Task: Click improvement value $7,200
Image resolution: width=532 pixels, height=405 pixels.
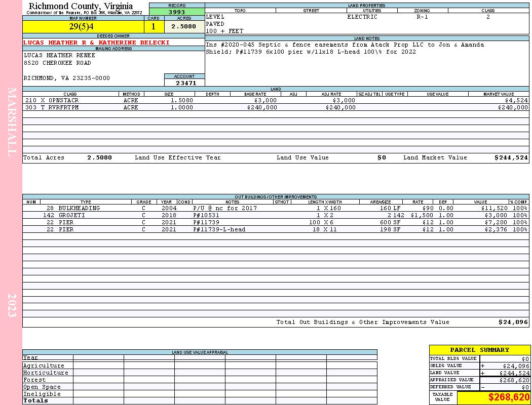Action: (x=496, y=223)
